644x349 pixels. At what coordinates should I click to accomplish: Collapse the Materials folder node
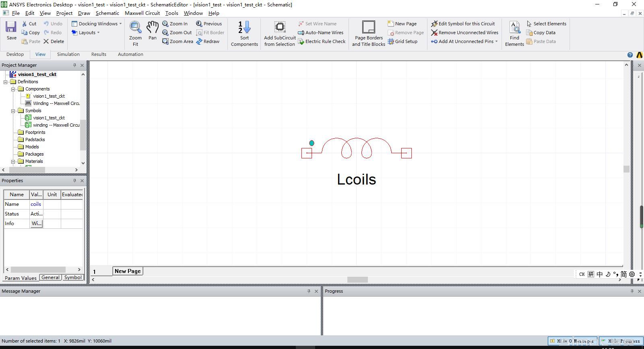click(x=13, y=161)
